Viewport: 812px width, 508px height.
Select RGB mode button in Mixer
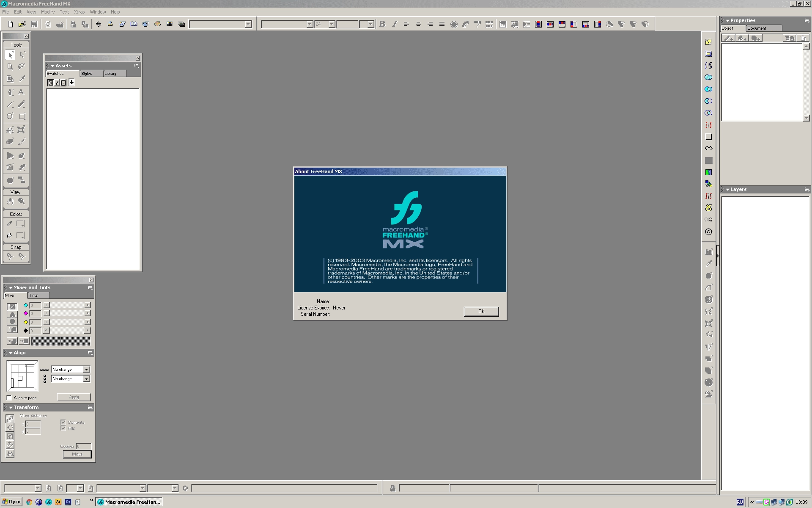[12, 314]
